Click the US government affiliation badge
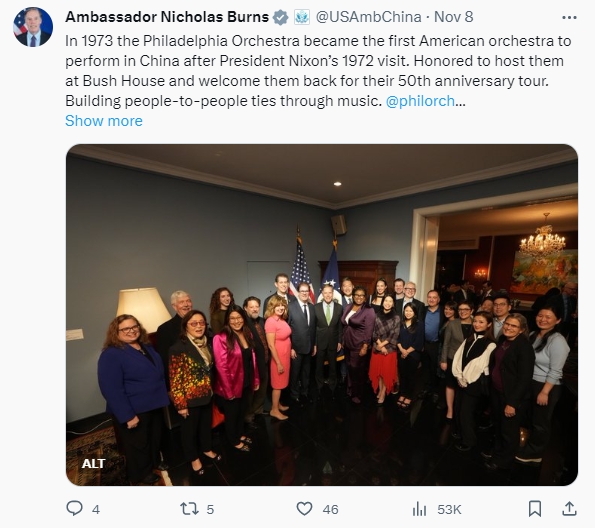 click(x=302, y=17)
